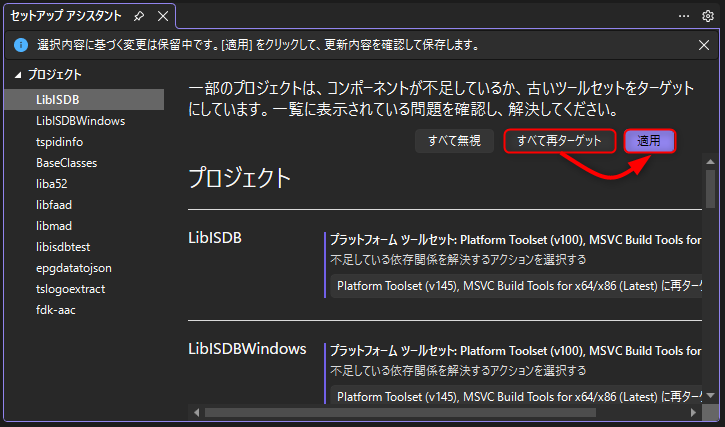Dismiss the pending changes notification bar

[704, 45]
